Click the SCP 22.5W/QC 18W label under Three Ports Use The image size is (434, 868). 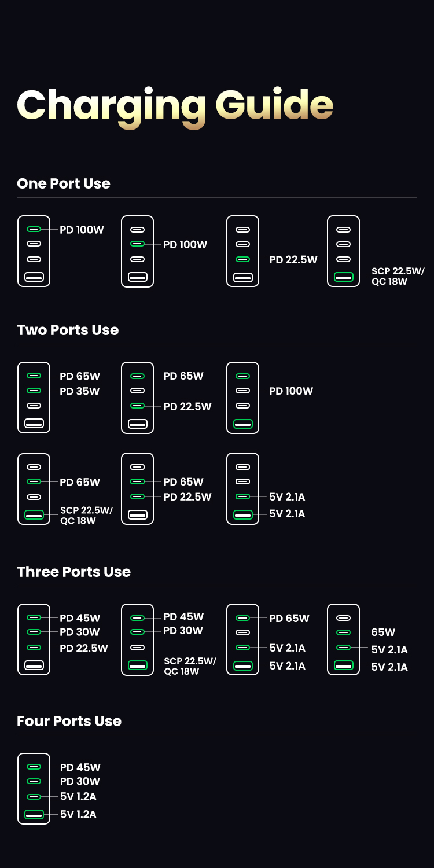190,666
